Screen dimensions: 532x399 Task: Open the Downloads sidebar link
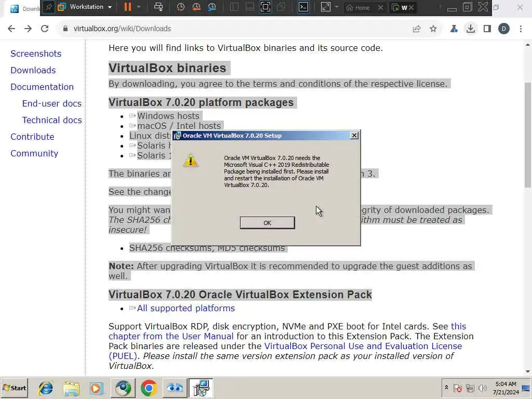pyautogui.click(x=33, y=70)
